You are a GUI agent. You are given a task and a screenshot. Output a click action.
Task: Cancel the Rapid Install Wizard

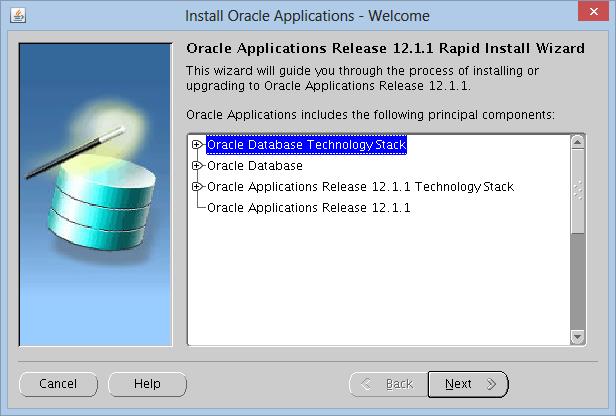(58, 384)
